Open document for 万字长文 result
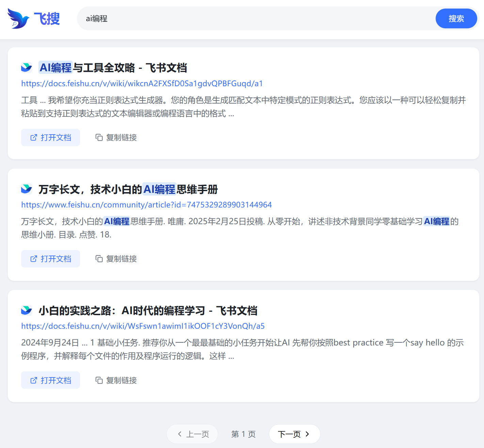The height and width of the screenshot is (448, 484). [50, 259]
